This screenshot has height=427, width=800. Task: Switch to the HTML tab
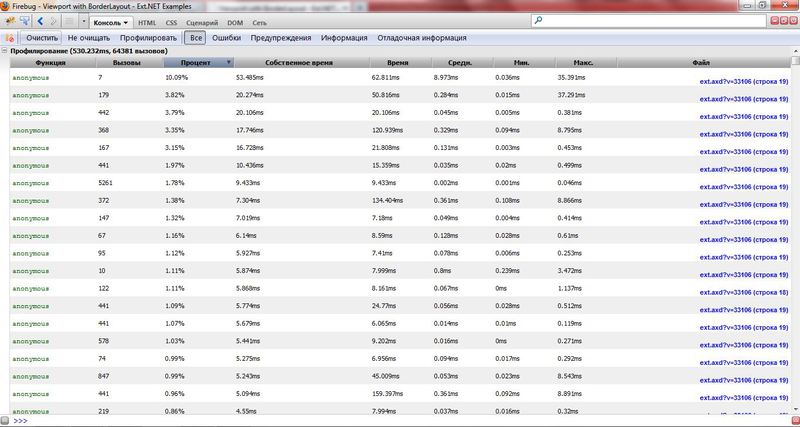point(147,23)
